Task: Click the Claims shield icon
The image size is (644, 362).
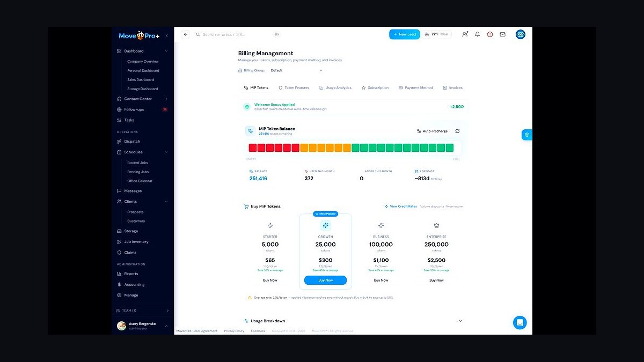Action: tap(119, 253)
